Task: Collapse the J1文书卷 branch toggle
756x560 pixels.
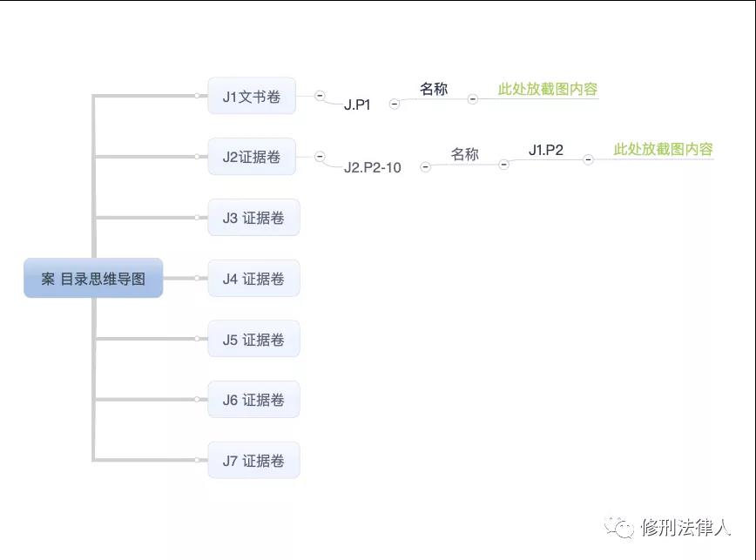Action: point(320,96)
